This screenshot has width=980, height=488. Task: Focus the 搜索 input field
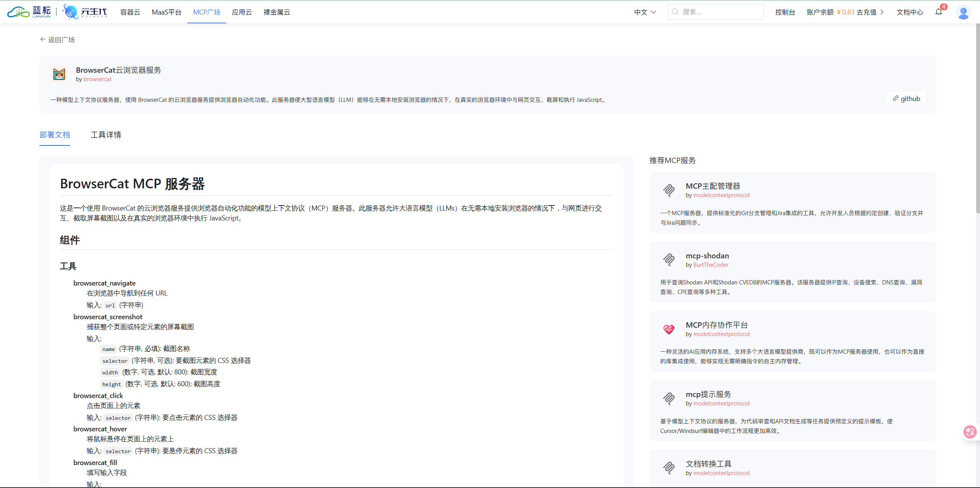(x=716, y=12)
